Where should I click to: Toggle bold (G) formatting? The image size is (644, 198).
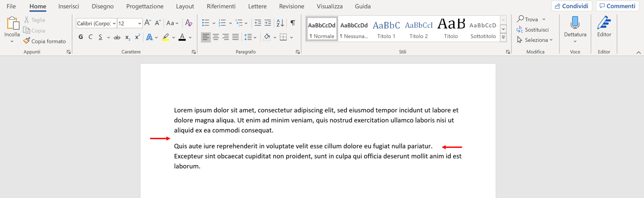(81, 37)
